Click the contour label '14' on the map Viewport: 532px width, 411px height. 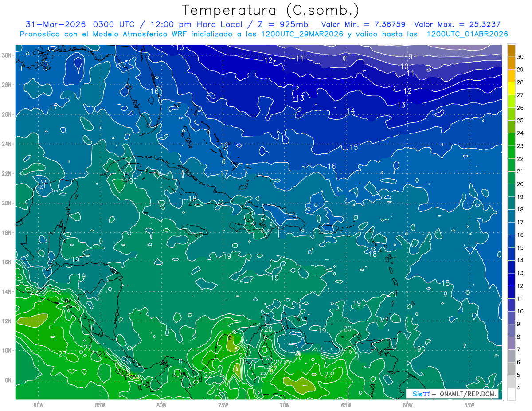pos(350,111)
